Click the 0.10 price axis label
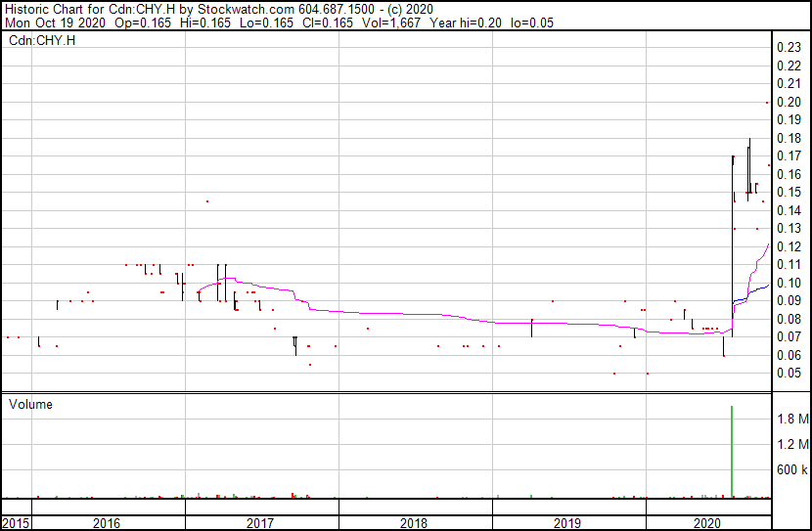 click(788, 284)
